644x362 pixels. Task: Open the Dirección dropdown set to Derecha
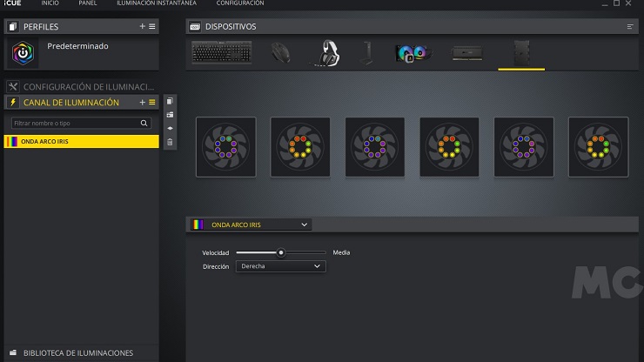[280, 266]
